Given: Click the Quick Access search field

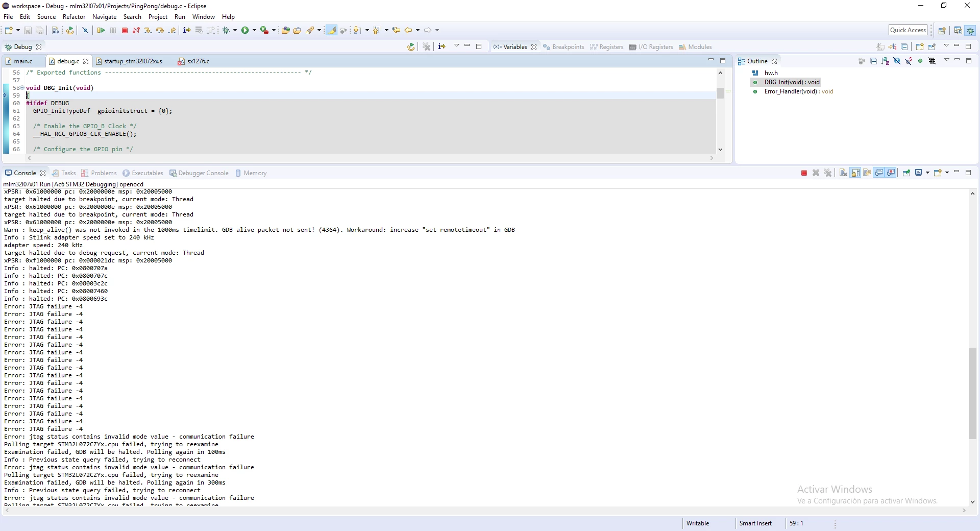Looking at the screenshot, I should 908,30.
